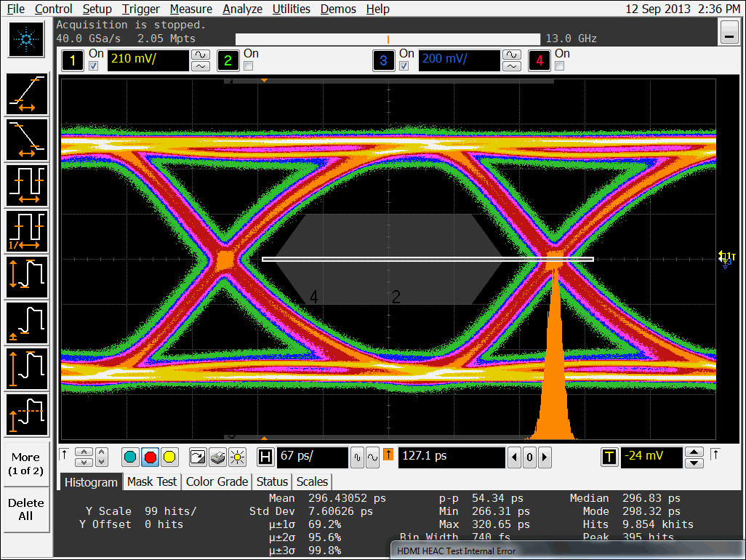Select the rise time measurement icon
The width and height of the screenshot is (746, 560).
tap(27, 94)
